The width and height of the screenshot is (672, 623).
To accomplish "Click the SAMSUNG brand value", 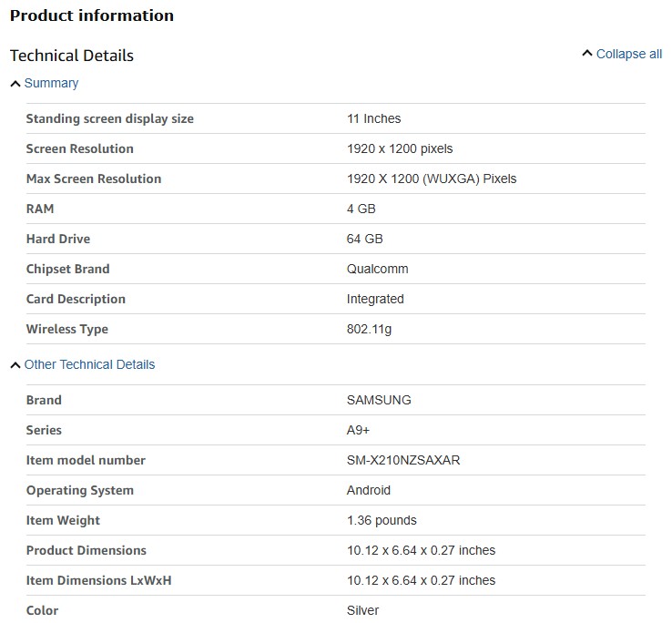I will point(380,401).
